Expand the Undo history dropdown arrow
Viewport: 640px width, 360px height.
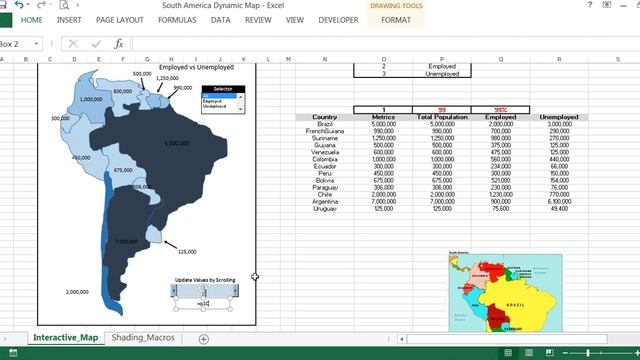point(28,5)
